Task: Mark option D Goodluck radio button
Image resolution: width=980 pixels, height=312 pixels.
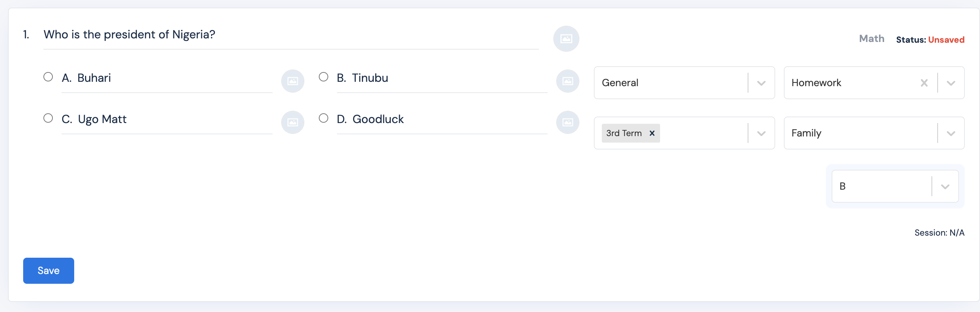Action: [324, 118]
